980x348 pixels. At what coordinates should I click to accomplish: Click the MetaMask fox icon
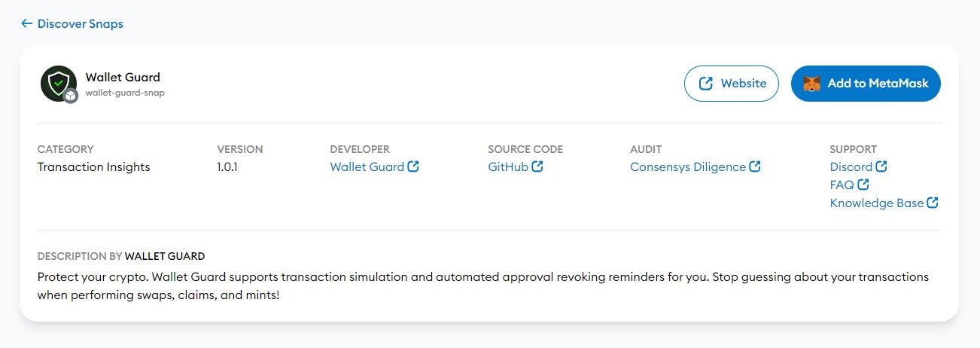(x=812, y=84)
